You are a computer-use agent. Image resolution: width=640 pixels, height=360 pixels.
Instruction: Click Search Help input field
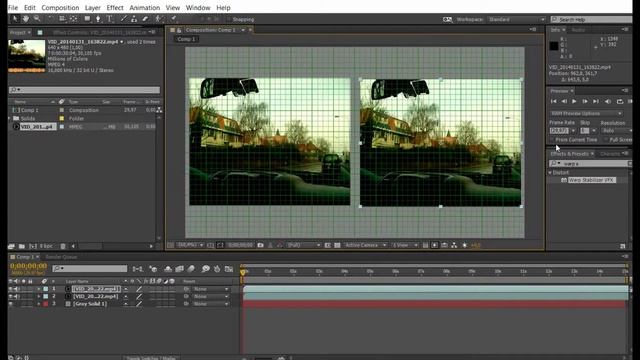[591, 19]
